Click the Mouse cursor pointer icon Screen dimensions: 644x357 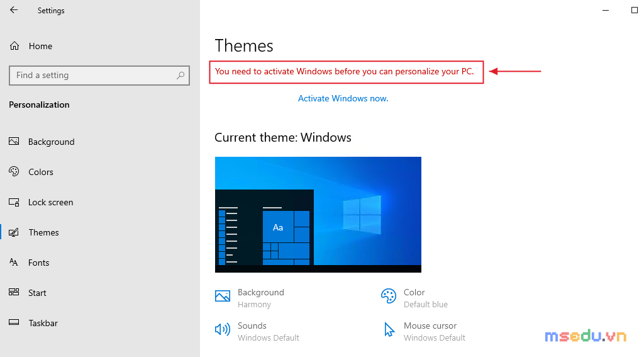tap(389, 329)
